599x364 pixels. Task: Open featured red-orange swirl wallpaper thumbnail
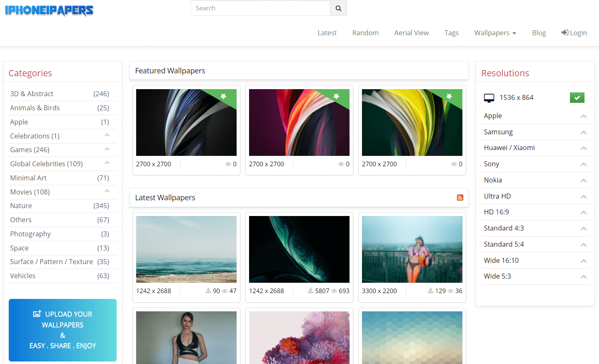pyautogui.click(x=299, y=122)
